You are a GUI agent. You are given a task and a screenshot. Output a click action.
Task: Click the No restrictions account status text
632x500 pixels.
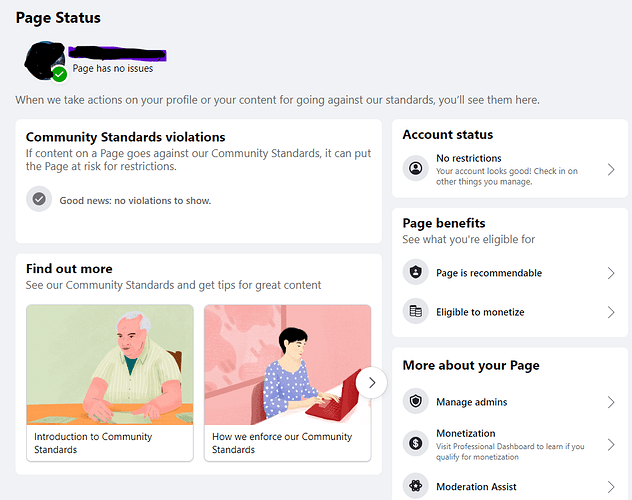tap(469, 158)
